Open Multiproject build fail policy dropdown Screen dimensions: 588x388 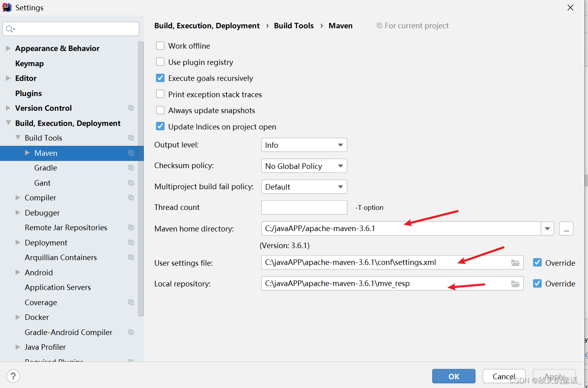pos(304,187)
